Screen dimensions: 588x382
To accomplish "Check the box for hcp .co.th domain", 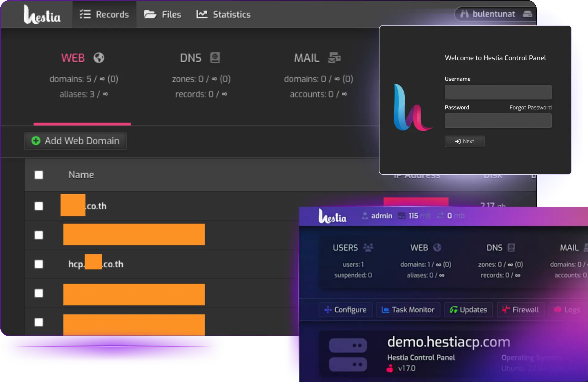I will point(39,264).
